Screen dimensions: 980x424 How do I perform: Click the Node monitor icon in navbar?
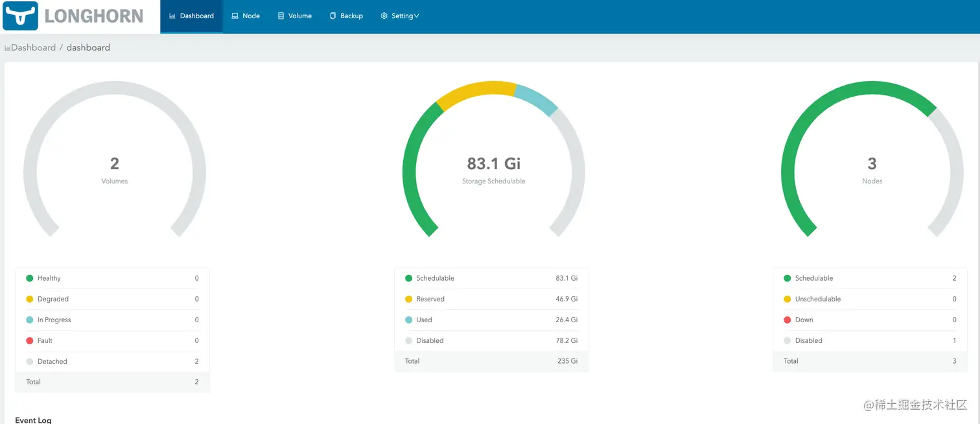235,16
